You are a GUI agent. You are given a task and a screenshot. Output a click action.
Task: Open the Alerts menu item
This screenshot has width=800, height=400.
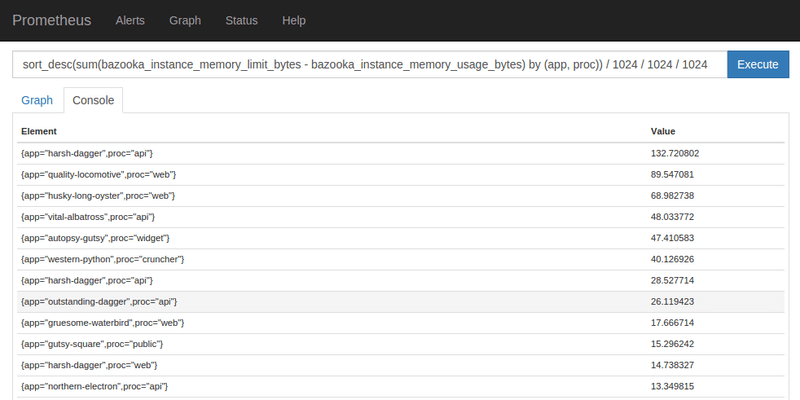130,20
